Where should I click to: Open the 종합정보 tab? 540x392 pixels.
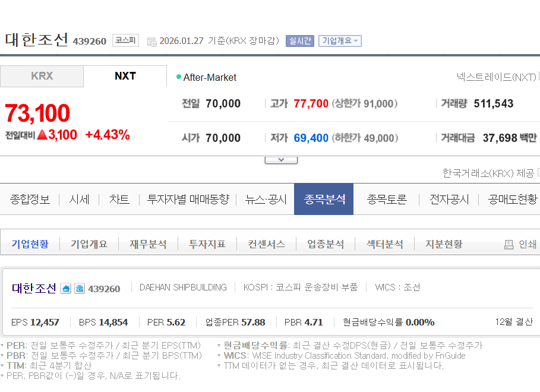point(30,200)
